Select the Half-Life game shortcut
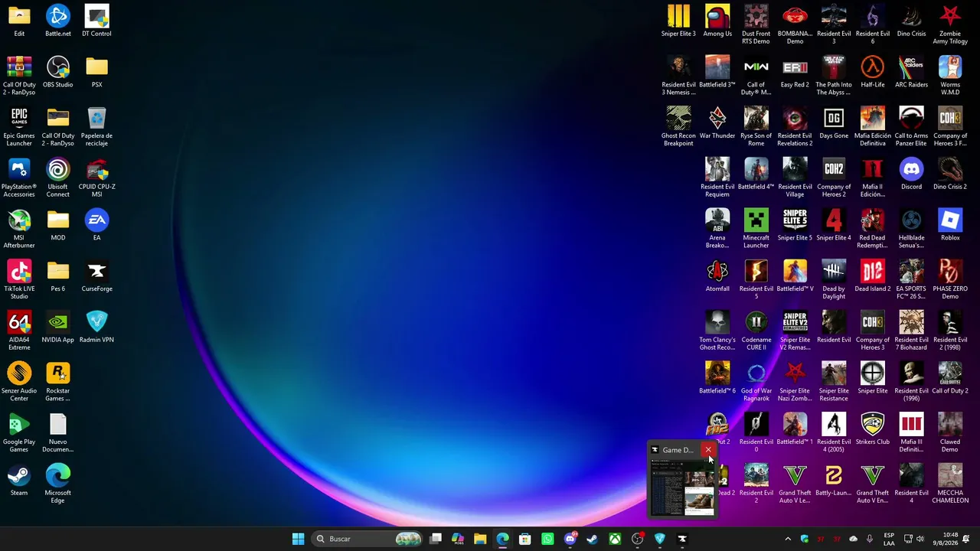 click(872, 72)
